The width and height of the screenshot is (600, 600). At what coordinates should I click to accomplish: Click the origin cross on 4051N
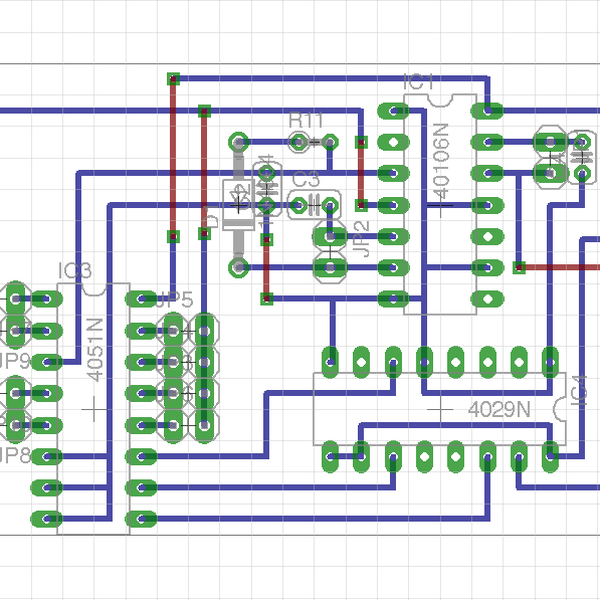pyautogui.click(x=95, y=409)
